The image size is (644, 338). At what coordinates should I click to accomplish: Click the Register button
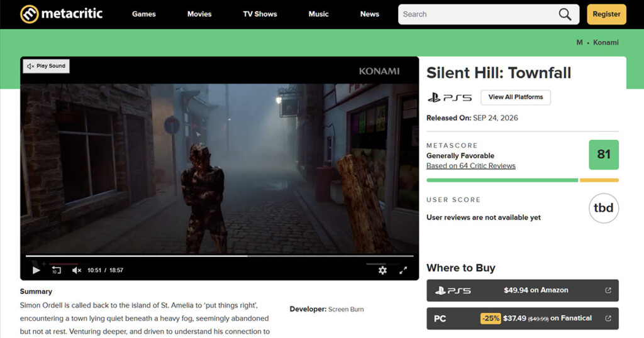click(x=606, y=14)
